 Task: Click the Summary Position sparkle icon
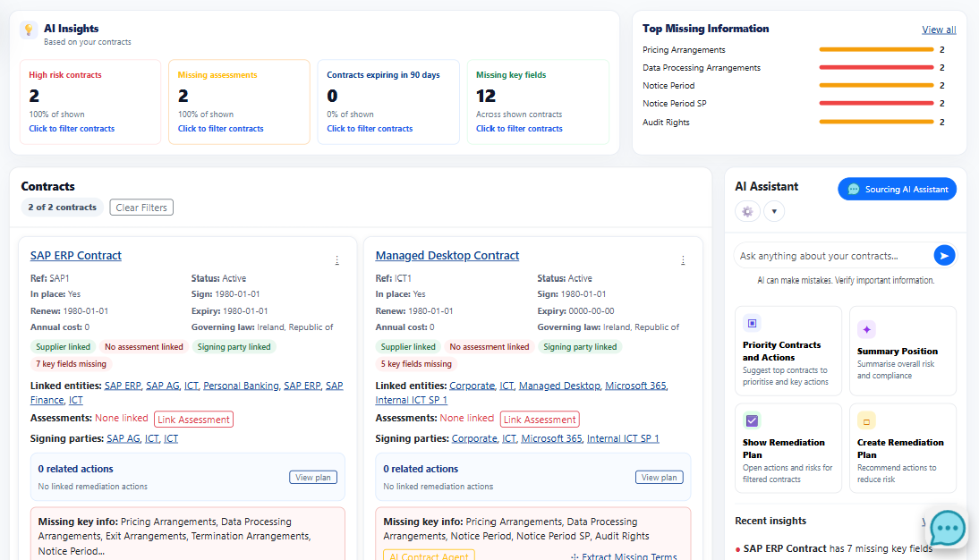coord(866,329)
